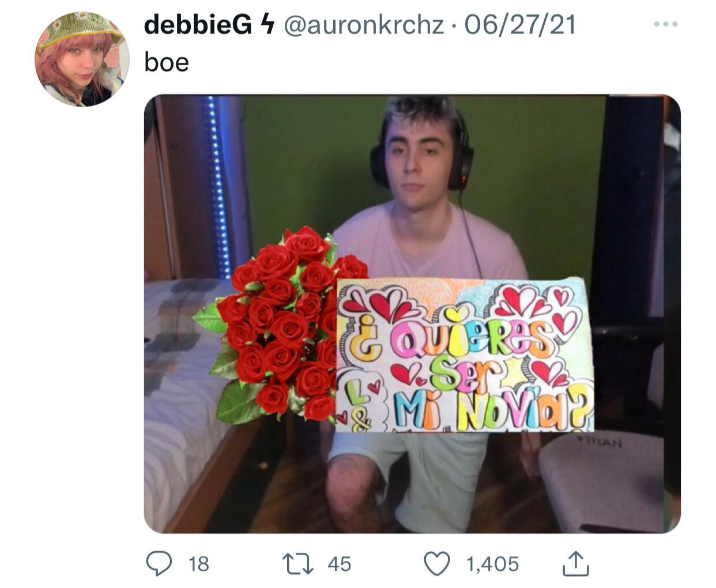The image size is (716, 588).
Task: Open the 06/27/21 tweet date link
Action: pos(519,25)
